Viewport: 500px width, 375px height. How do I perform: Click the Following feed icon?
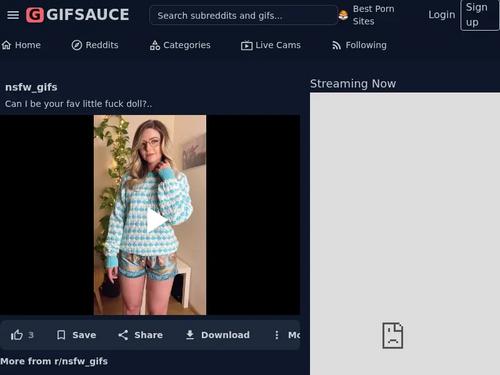(x=337, y=45)
